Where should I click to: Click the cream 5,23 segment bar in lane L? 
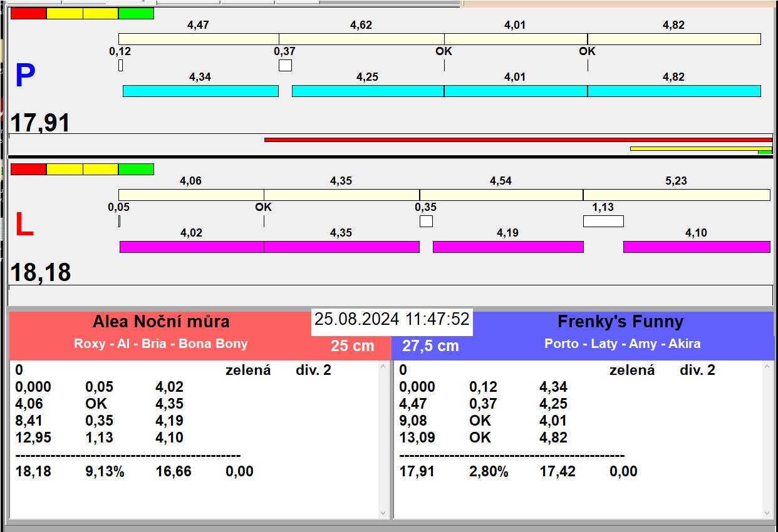point(677,195)
